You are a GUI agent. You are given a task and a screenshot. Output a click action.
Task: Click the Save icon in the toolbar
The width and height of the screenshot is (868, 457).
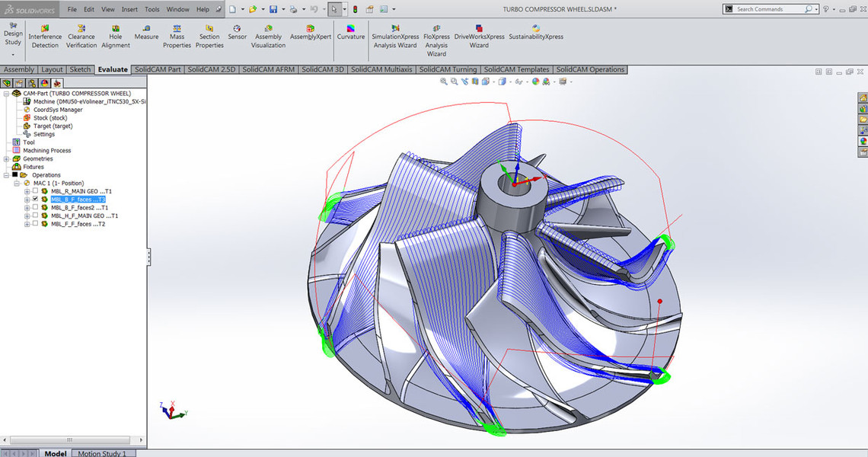click(x=273, y=9)
